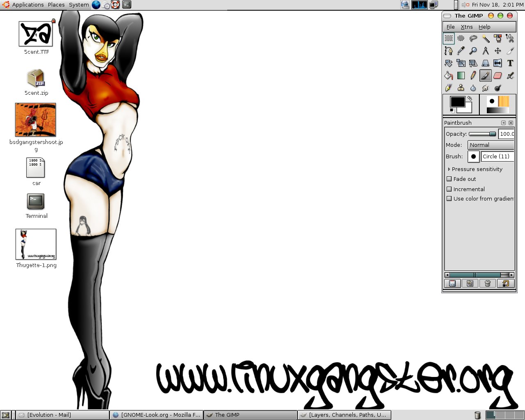The width and height of the screenshot is (525, 420).
Task: Select the Free Select lasso tool
Action: click(x=473, y=39)
